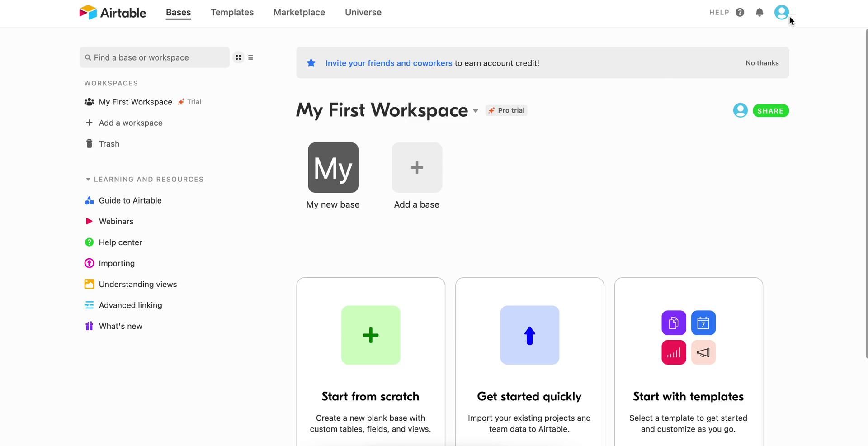
Task: Click the Trial badge beside My First Workspace
Action: (189, 102)
